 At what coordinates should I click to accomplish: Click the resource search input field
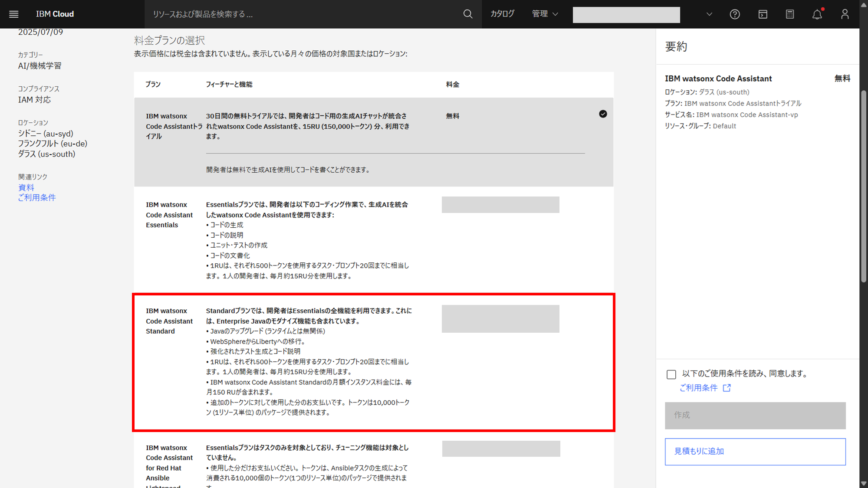pyautogui.click(x=304, y=14)
